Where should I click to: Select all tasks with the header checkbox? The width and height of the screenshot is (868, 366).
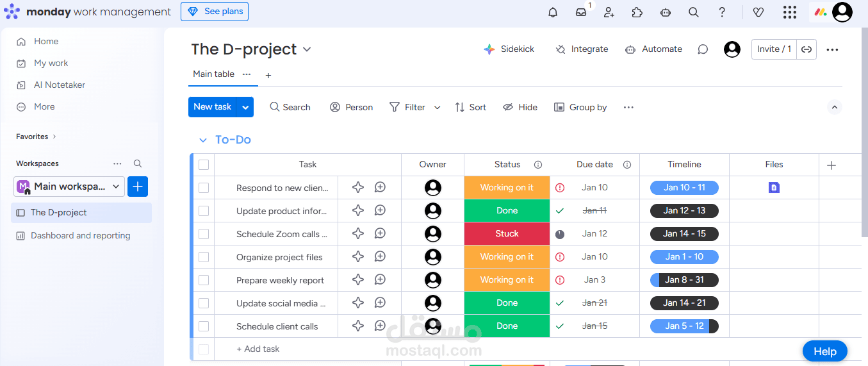pyautogui.click(x=204, y=165)
